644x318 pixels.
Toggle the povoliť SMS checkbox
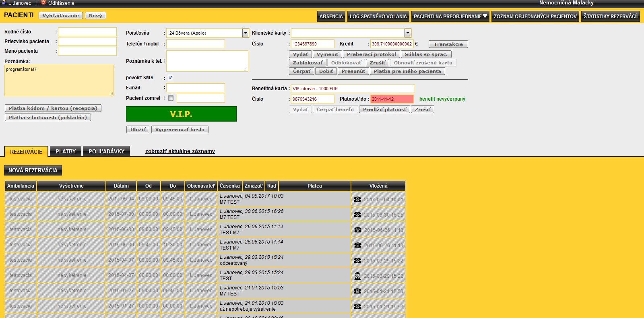coord(171,78)
